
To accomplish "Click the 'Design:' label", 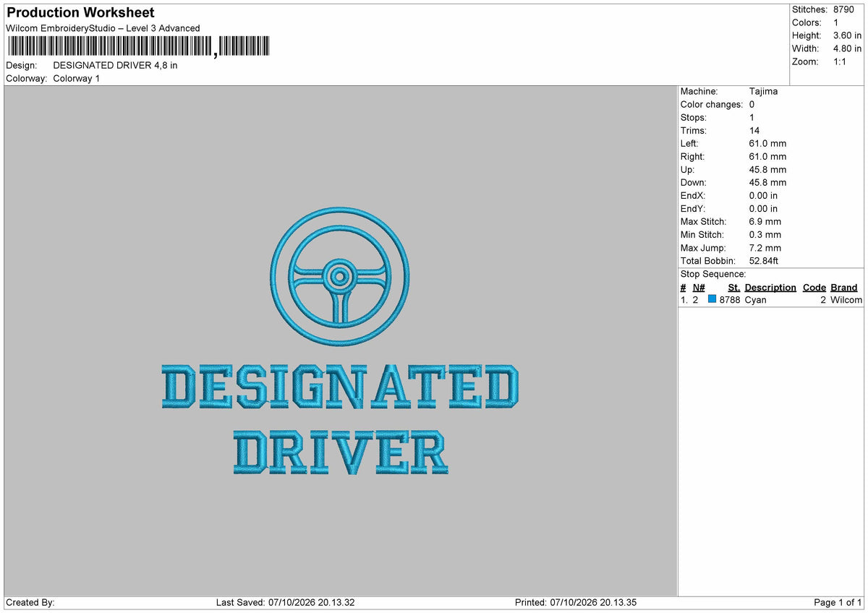I will 22,65.
